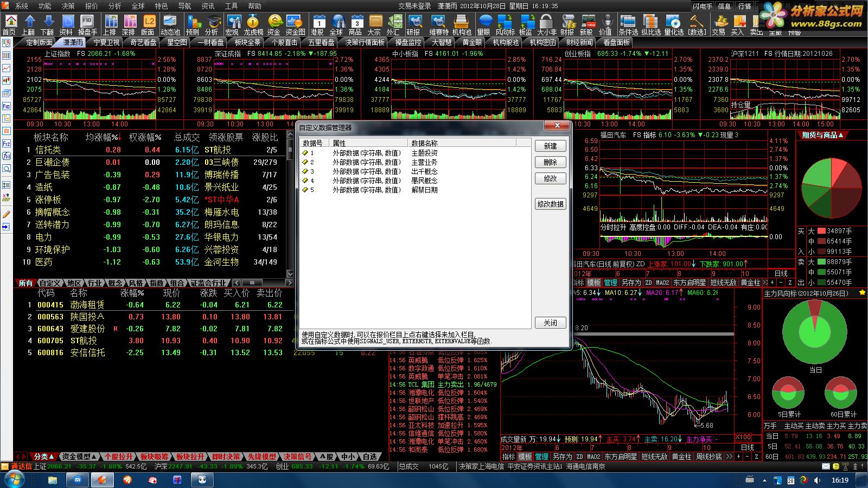Screen dimensions: 868x488
Task: Click the 闪电手 button in title bar
Action: pos(703,6)
